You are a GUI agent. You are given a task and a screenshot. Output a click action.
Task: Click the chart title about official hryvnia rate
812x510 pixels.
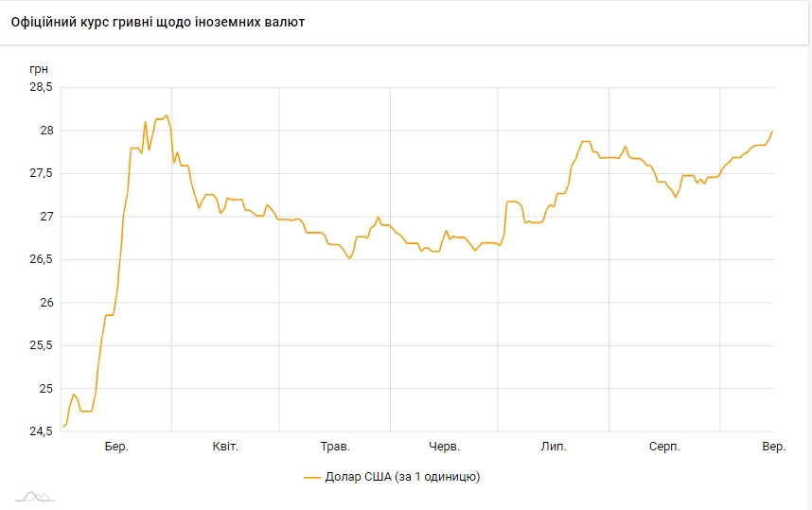158,22
